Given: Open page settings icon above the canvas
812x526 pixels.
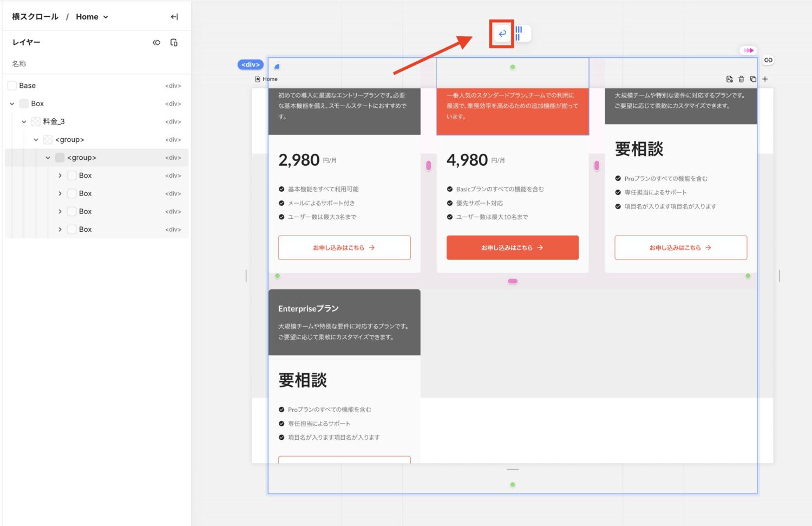Looking at the screenshot, I should pyautogui.click(x=729, y=79).
